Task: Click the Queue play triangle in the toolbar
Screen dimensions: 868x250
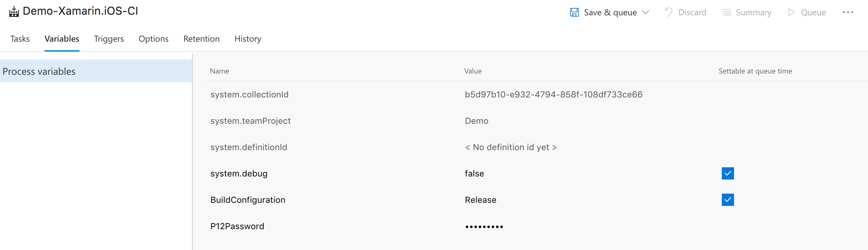Action: point(792,12)
